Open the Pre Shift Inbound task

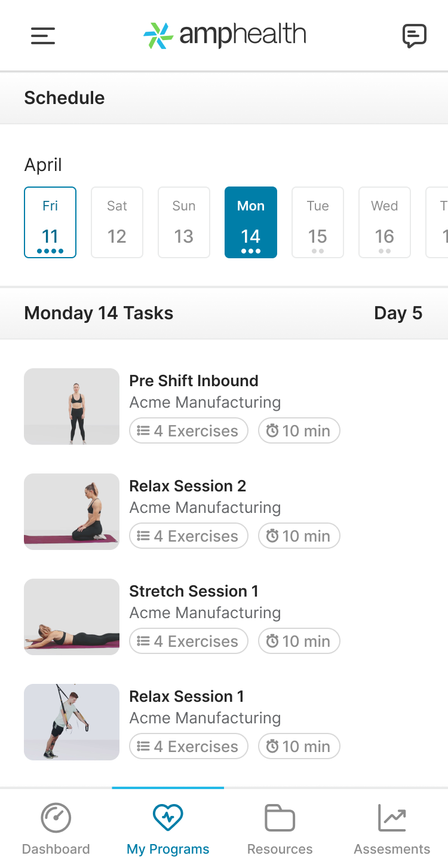click(224, 407)
